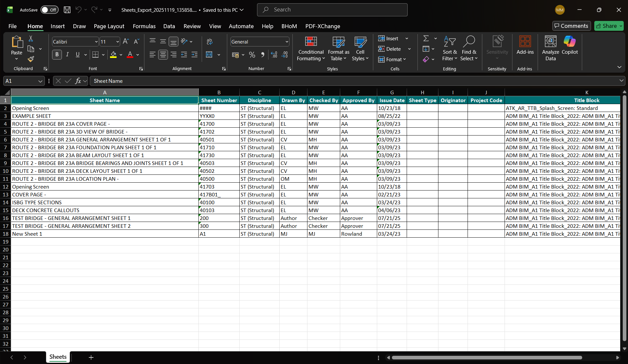The height and width of the screenshot is (364, 628).
Task: Expand the formula bar
Action: coord(621,81)
